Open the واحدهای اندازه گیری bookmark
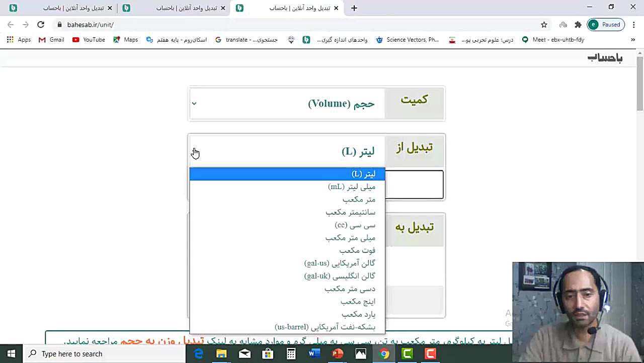Viewport: 644px width, 363px height. (335, 40)
